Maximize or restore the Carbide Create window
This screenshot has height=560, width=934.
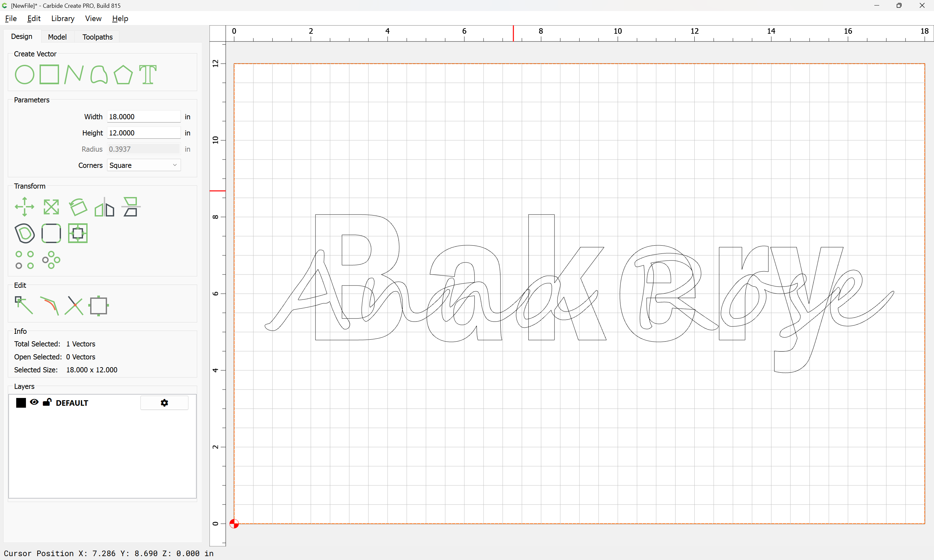point(899,6)
